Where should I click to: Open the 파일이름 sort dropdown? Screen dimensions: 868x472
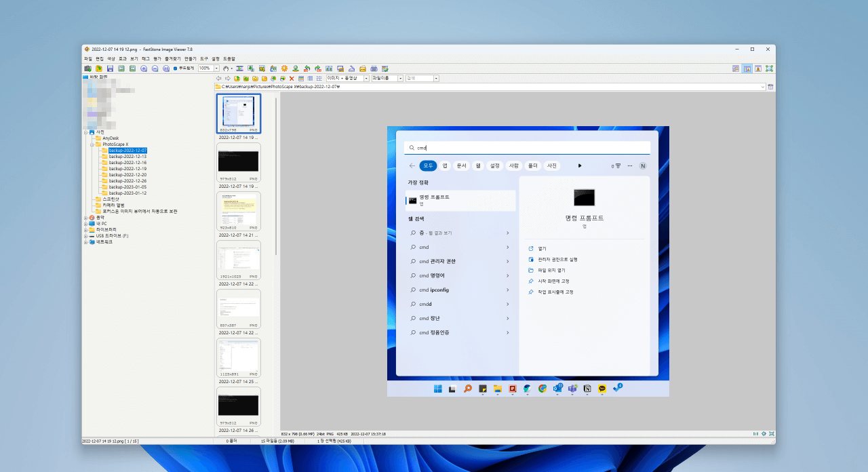401,78
